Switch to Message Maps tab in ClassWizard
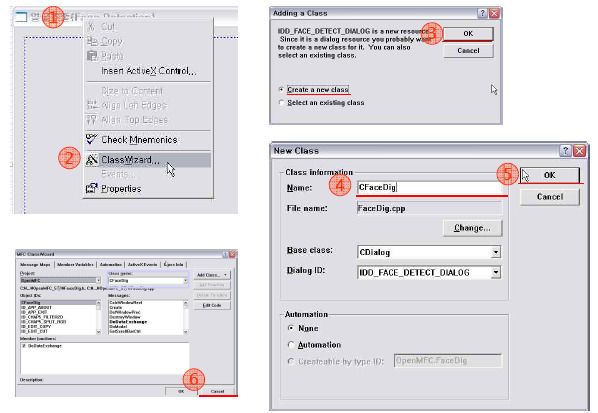The image size is (598, 413). tap(35, 264)
